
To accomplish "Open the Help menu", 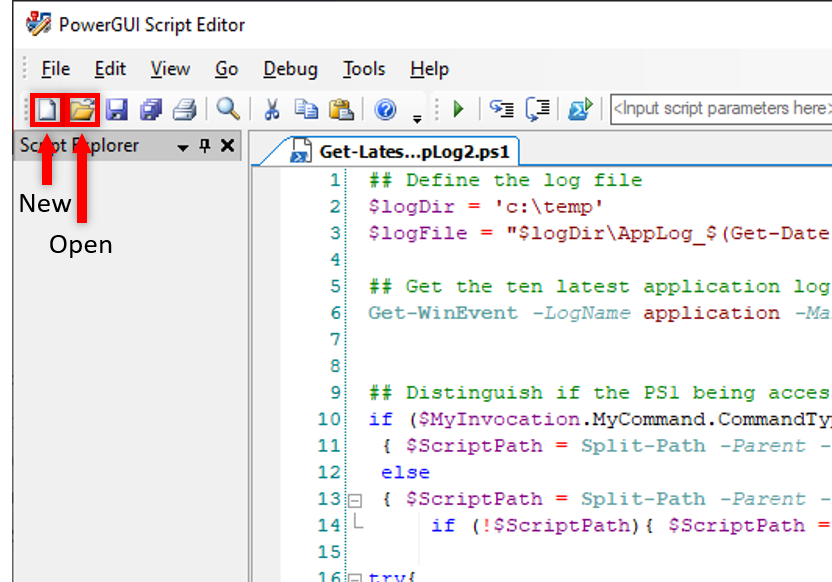I will [x=429, y=69].
